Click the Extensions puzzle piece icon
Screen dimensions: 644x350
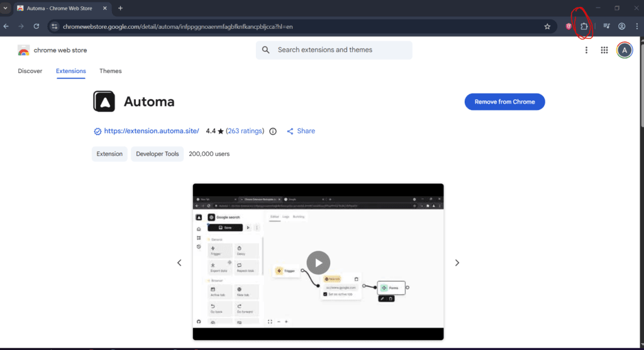(x=584, y=26)
